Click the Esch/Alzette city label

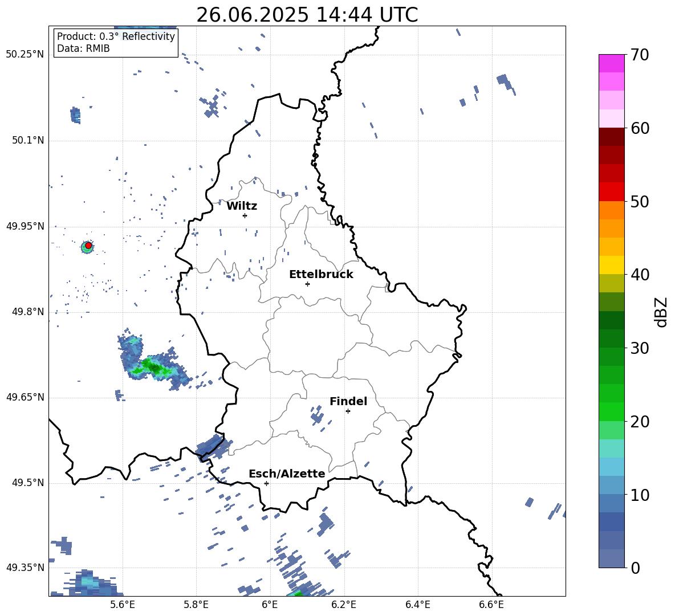[287, 474]
